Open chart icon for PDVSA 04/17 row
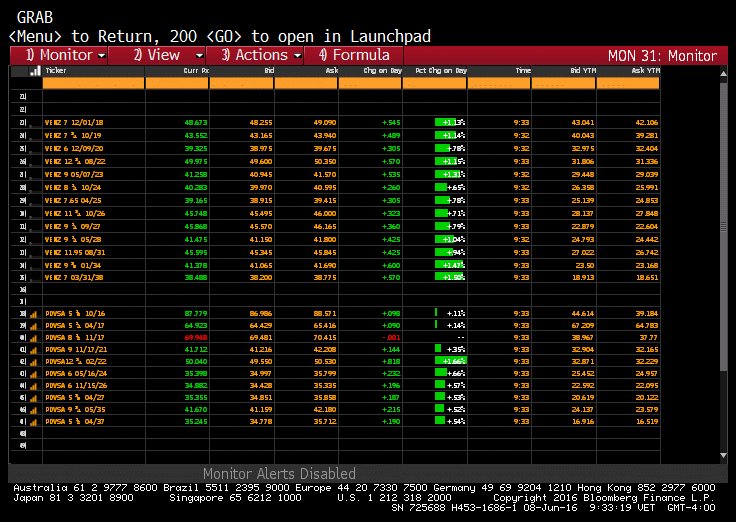 33,326
